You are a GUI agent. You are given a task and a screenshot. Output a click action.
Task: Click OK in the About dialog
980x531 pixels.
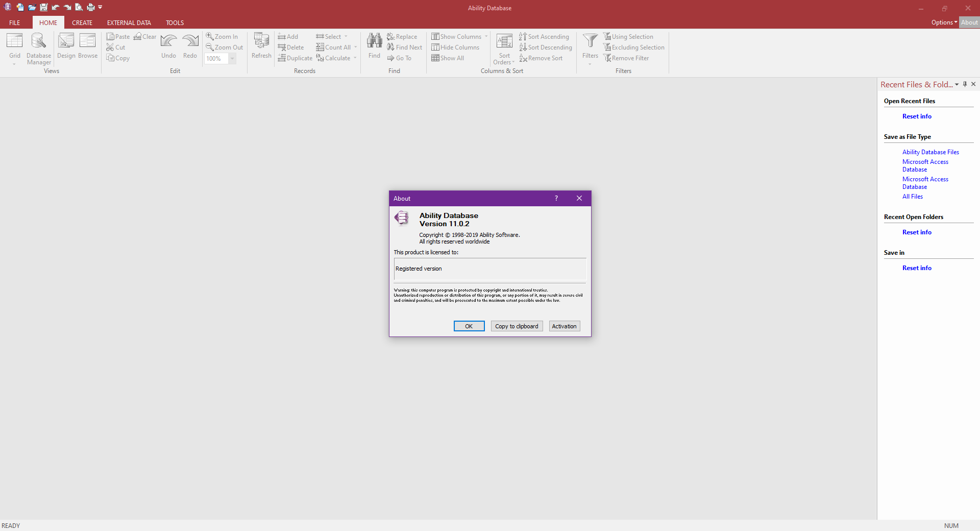pos(469,326)
